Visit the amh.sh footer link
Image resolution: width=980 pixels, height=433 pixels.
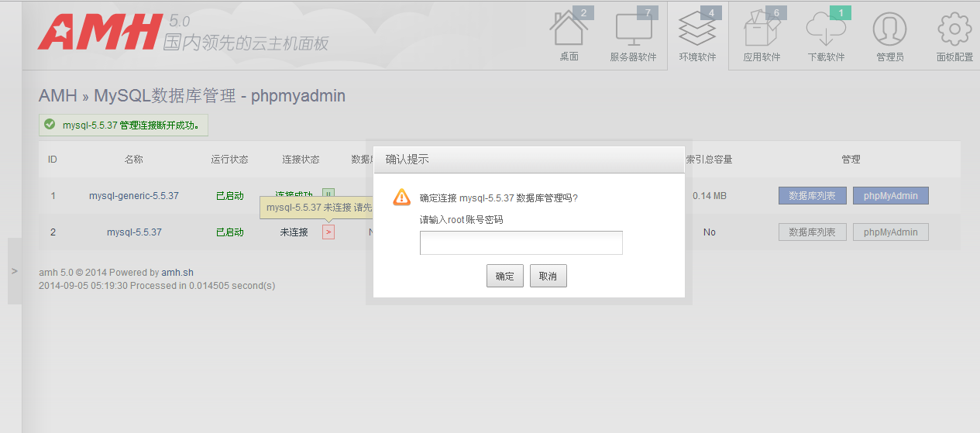(177, 273)
